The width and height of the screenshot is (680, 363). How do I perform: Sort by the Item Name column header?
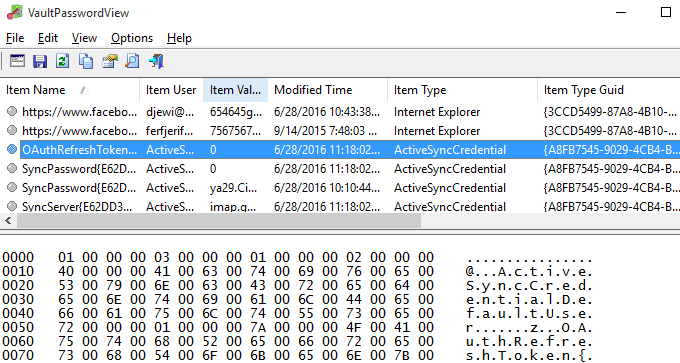tap(70, 90)
